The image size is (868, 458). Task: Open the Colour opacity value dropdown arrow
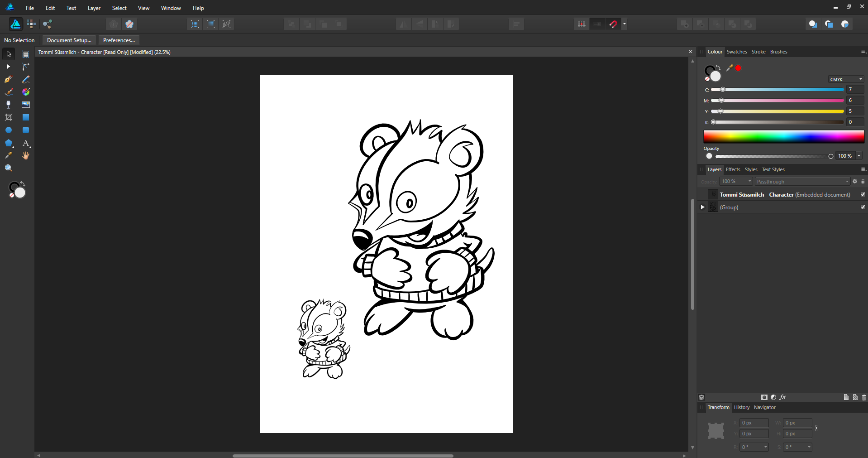pos(859,156)
